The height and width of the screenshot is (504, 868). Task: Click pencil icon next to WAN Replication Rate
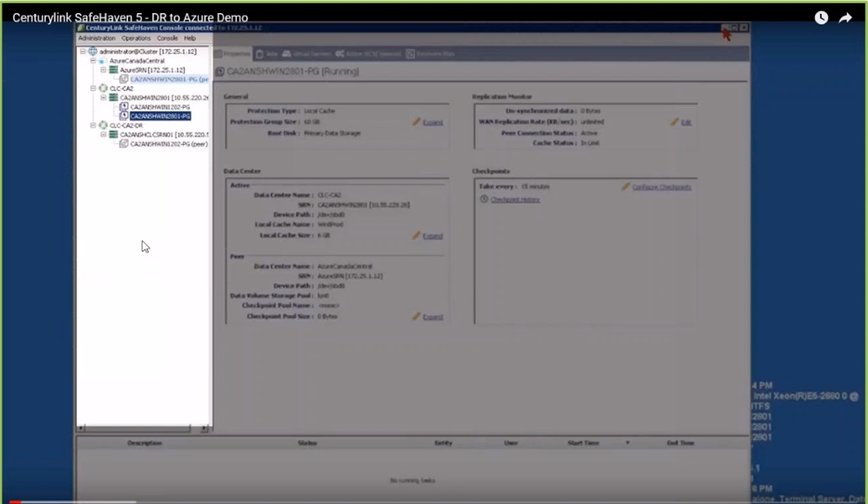tap(674, 122)
